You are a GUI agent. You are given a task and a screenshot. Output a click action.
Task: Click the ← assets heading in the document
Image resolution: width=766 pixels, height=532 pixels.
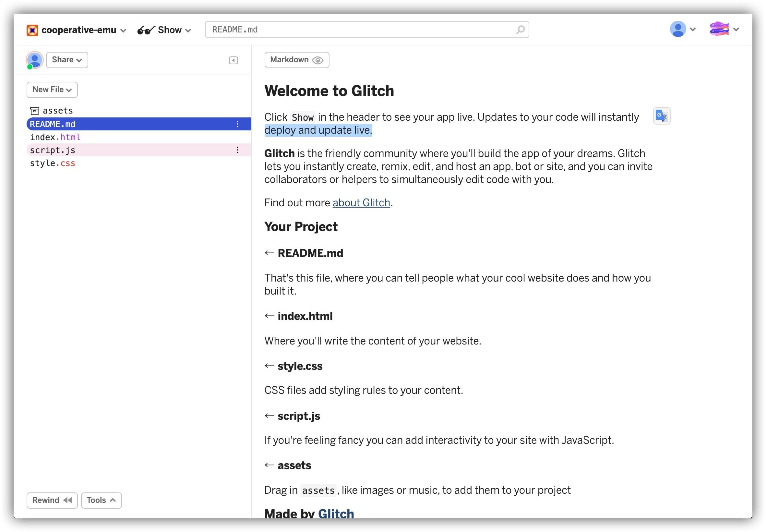[x=288, y=465]
